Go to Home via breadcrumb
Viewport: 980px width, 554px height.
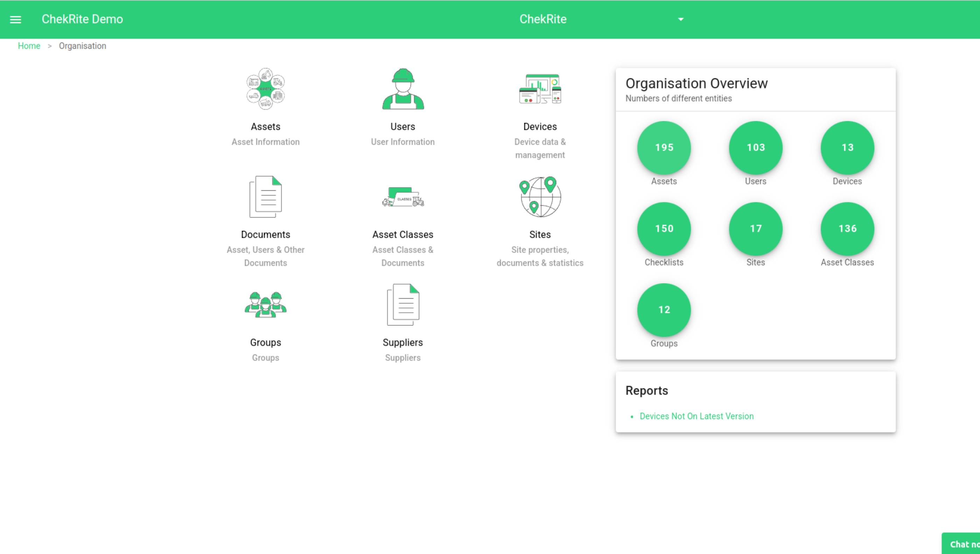[29, 46]
